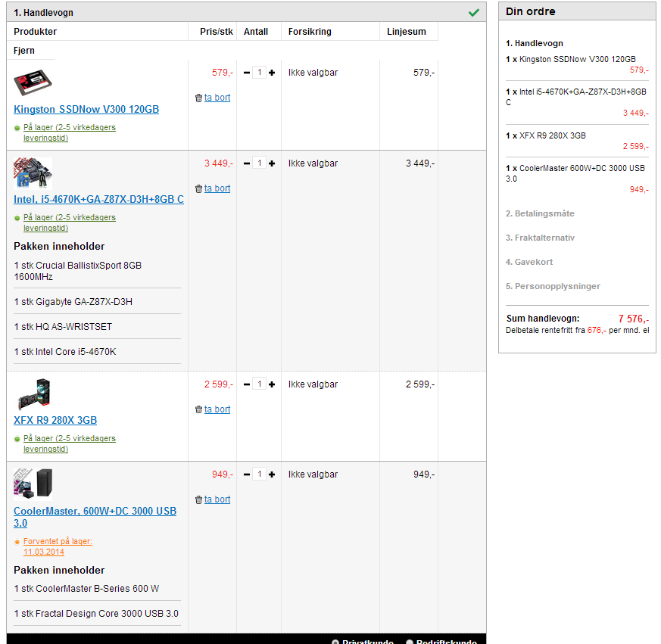Viewport: 661px width, 644px height.
Task: Remove Kingston SSDNow V300 via ta bort link
Action: (217, 98)
